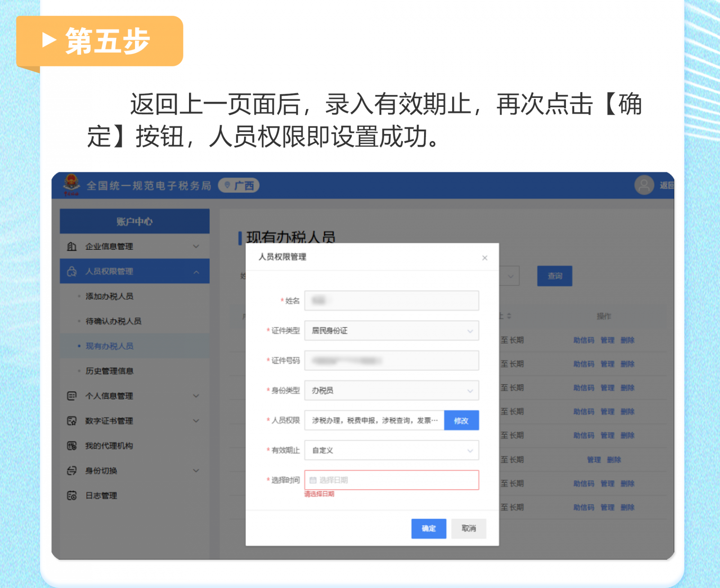Select 添加办税人员 menu item
Viewport: 720px width, 588px height.
click(x=109, y=296)
